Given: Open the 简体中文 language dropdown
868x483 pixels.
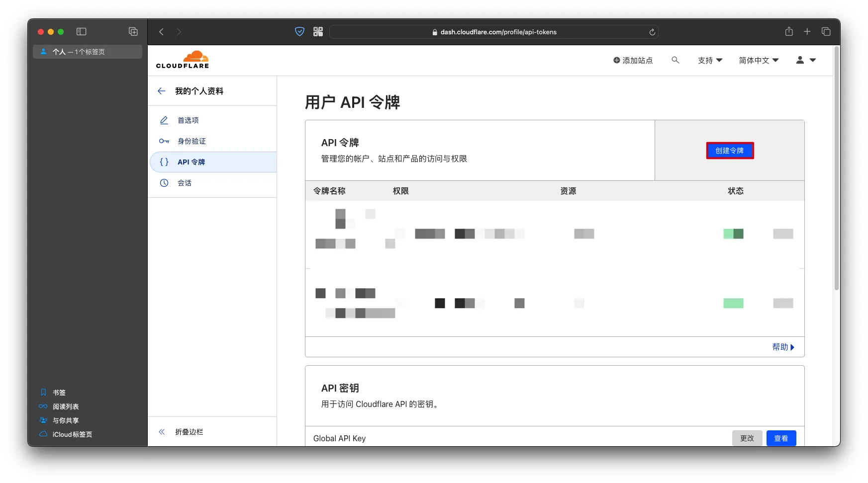Looking at the screenshot, I should click(759, 60).
